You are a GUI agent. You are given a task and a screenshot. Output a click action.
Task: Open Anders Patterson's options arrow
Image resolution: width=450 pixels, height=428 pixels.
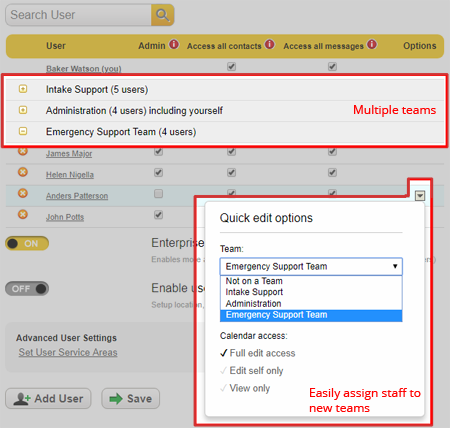coord(420,196)
